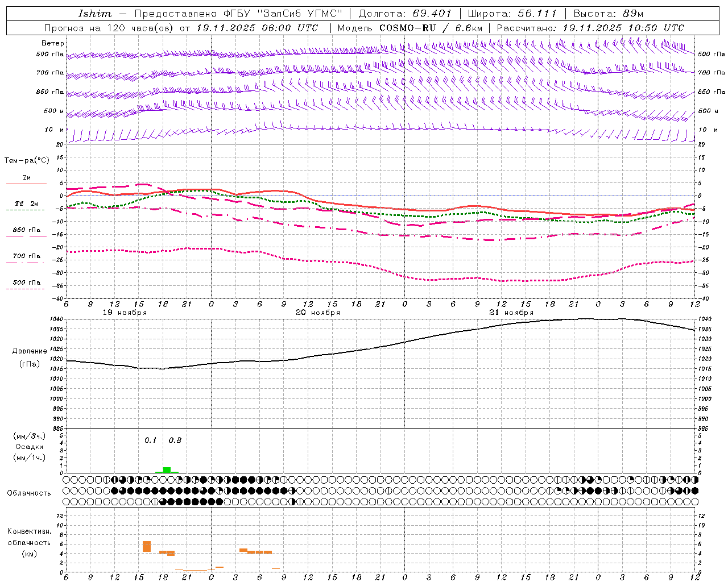Click the Широта: 56.111 value
The height and width of the screenshot is (582, 728).
pyautogui.click(x=512, y=14)
